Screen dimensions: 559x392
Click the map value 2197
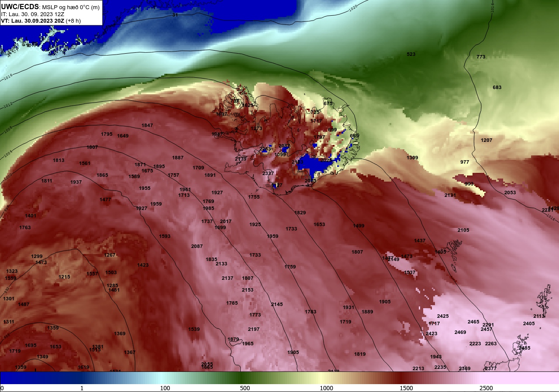click(x=254, y=329)
